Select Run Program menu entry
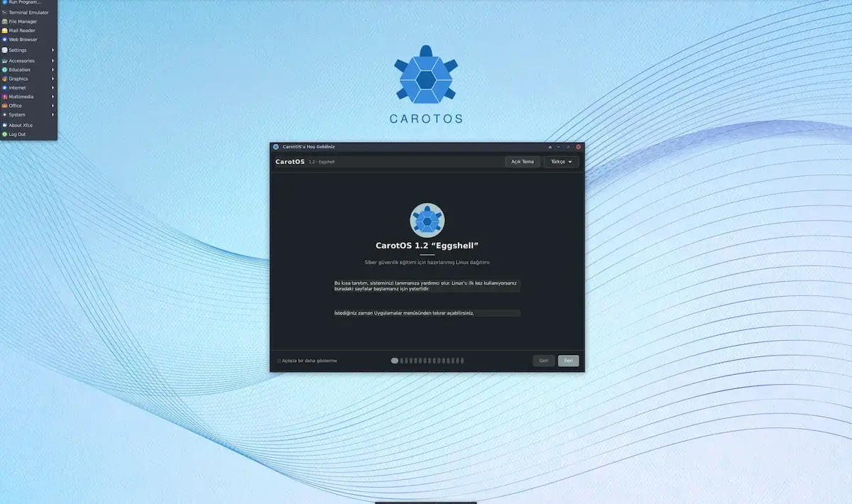Screen dimensions: 852x504 [x=28, y=3]
